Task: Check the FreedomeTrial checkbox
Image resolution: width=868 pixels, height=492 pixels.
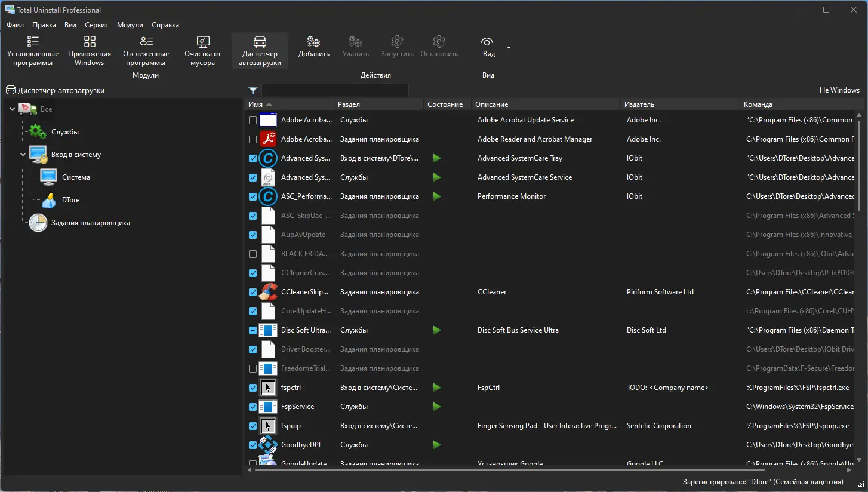Action: (x=253, y=368)
